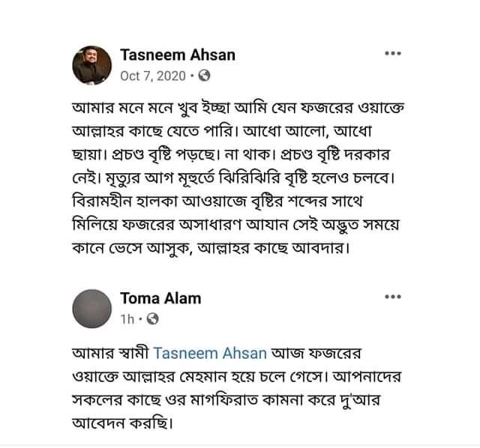
Task: Open the post dated Oct 7, 2020
Action: [x=153, y=76]
